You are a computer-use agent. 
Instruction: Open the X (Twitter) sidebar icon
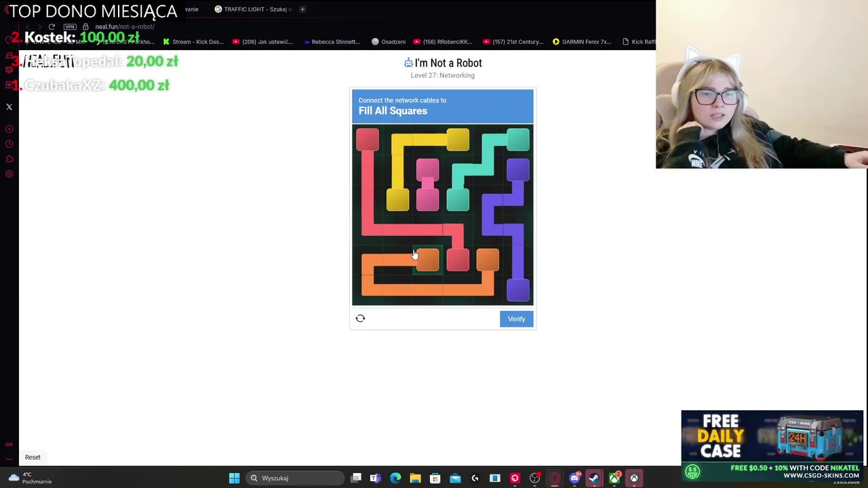pyautogui.click(x=9, y=107)
